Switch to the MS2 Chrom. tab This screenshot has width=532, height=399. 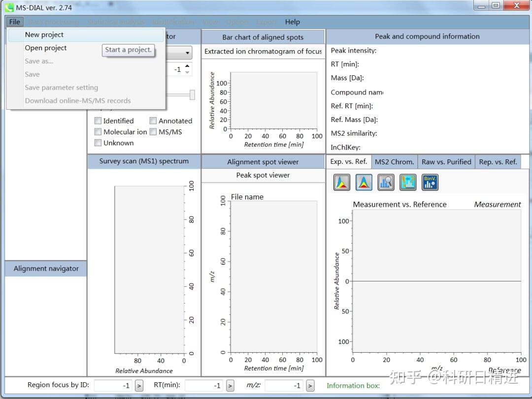[394, 162]
